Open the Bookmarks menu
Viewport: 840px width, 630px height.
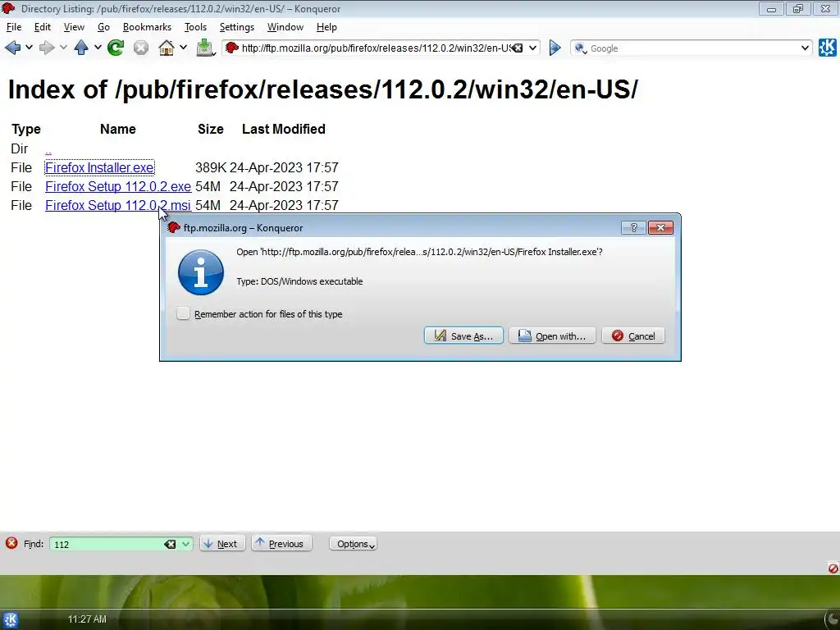coord(147,27)
